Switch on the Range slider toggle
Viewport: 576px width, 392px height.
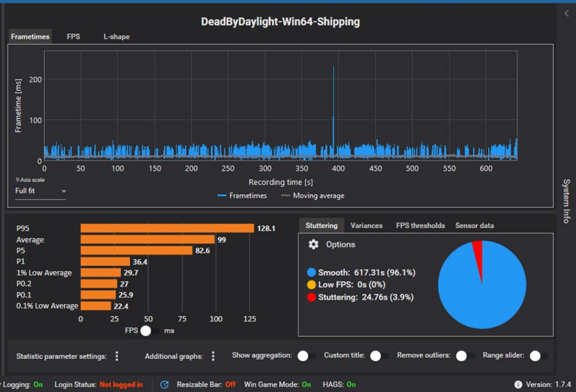point(539,355)
